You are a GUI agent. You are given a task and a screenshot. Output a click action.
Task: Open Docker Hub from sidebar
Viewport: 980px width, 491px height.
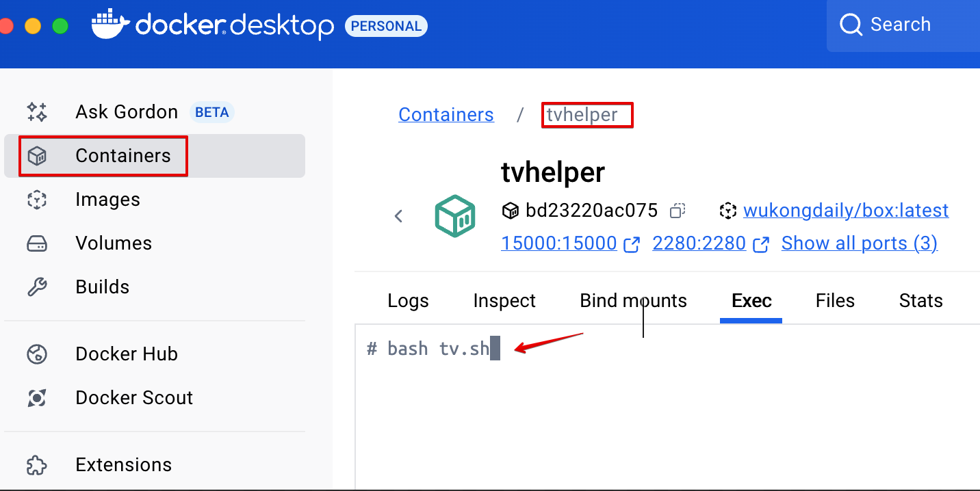pos(127,354)
